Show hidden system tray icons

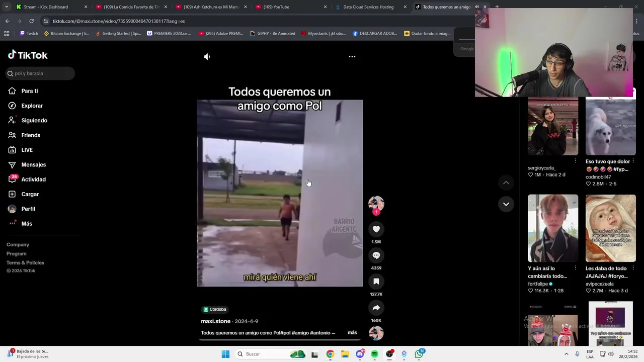[566, 354]
